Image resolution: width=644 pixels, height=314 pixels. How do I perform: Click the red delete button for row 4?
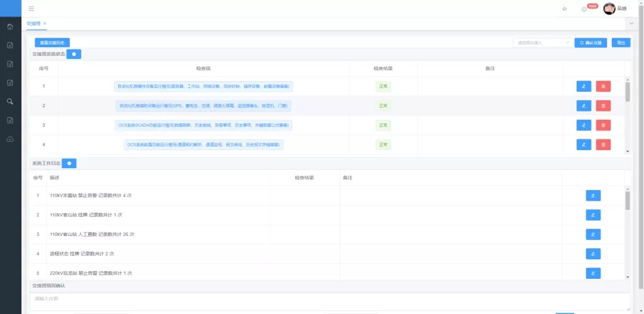(603, 145)
